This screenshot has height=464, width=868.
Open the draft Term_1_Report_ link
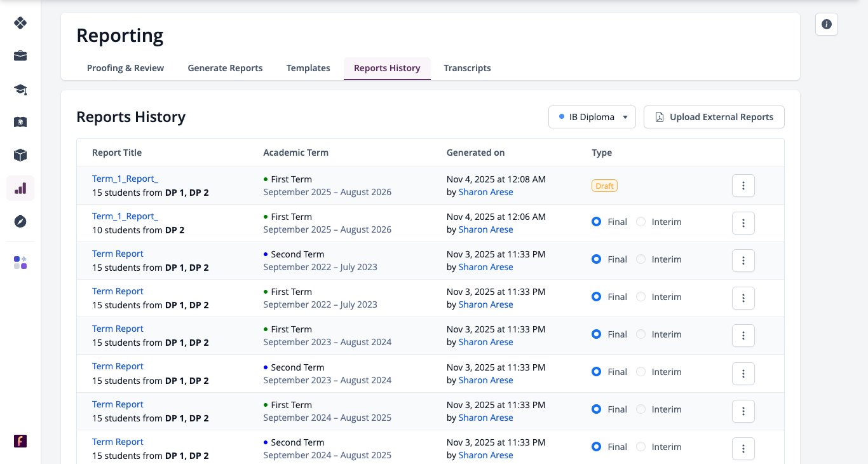point(125,179)
